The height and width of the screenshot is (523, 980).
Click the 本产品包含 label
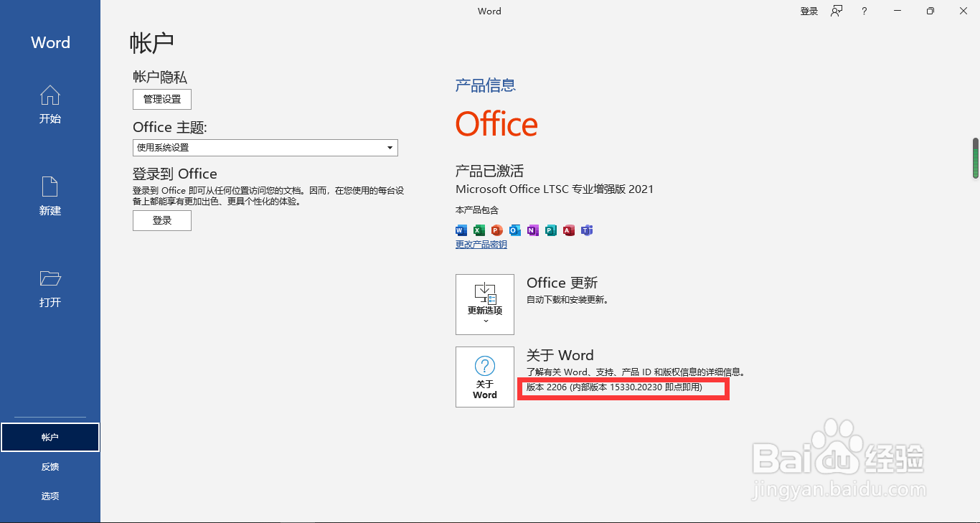click(477, 210)
